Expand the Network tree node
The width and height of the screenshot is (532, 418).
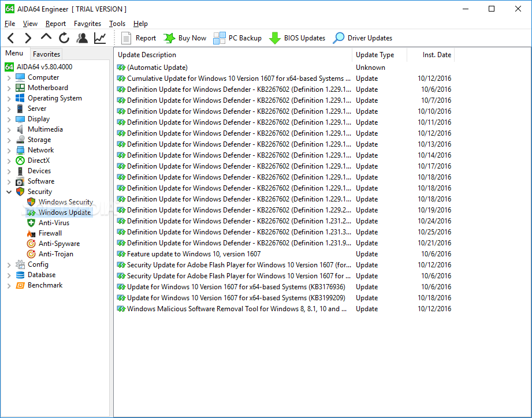point(9,151)
